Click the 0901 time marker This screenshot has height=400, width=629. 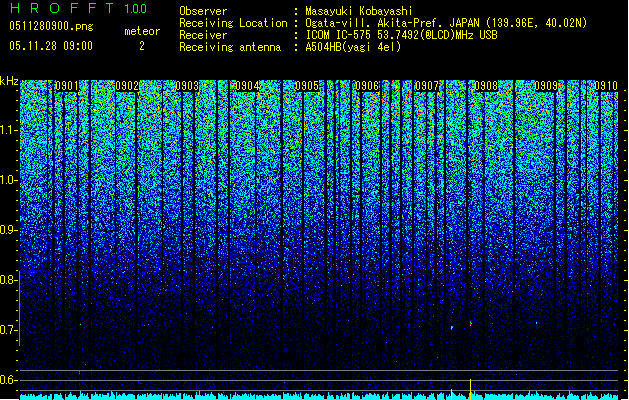(67, 86)
